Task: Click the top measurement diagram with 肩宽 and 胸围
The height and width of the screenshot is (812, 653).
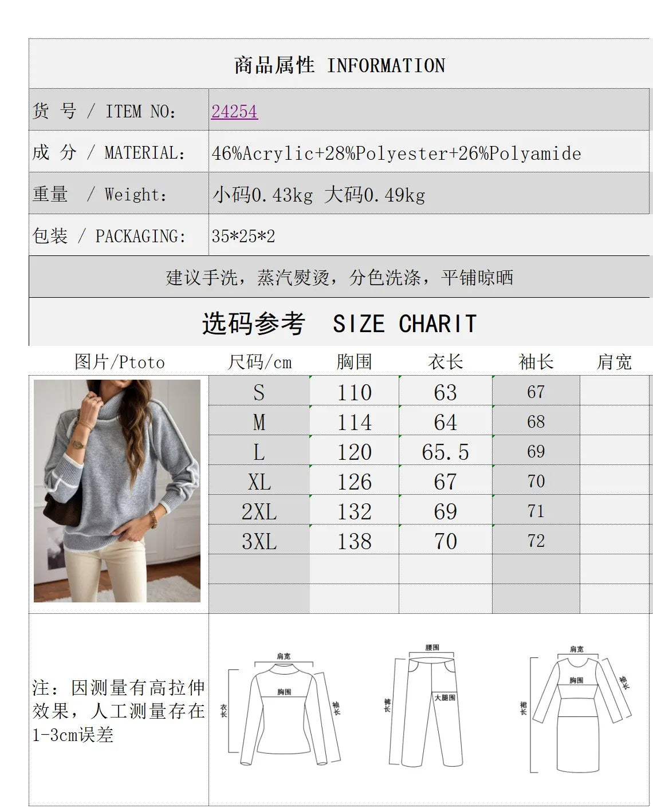Action: pos(281,709)
